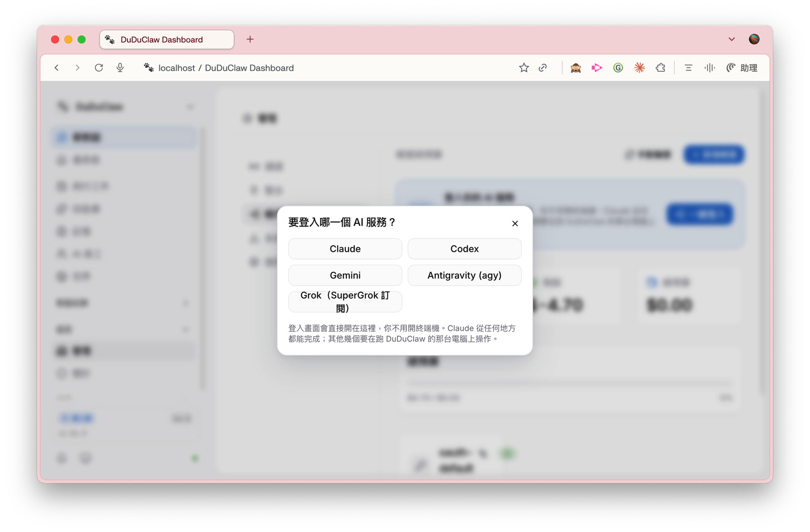Open a new browser tab

[250, 39]
